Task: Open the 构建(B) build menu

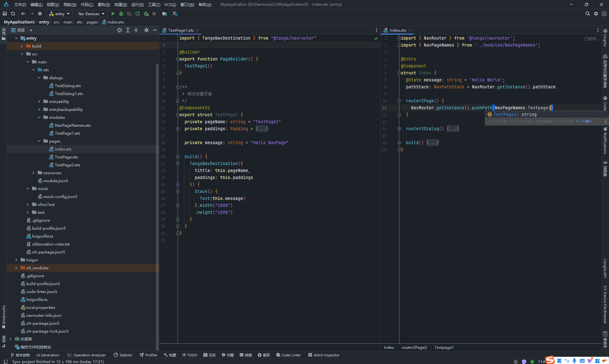Action: (x=121, y=4)
